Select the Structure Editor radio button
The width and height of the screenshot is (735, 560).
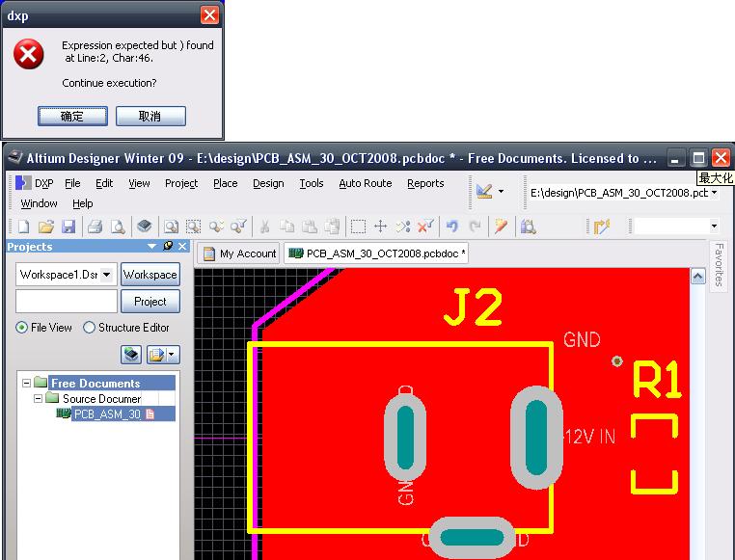coord(90,328)
